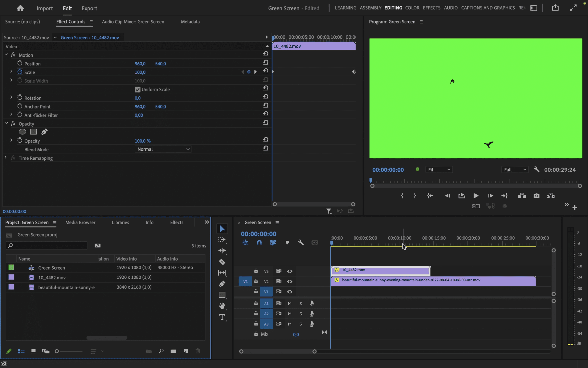Select the Hand tool

pyautogui.click(x=222, y=306)
